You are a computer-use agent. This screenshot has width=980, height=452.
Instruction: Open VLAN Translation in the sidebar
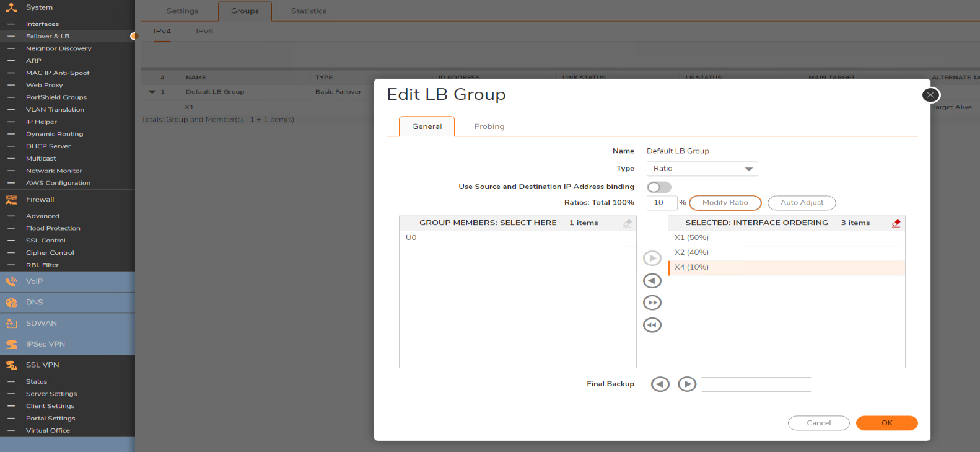[55, 110]
